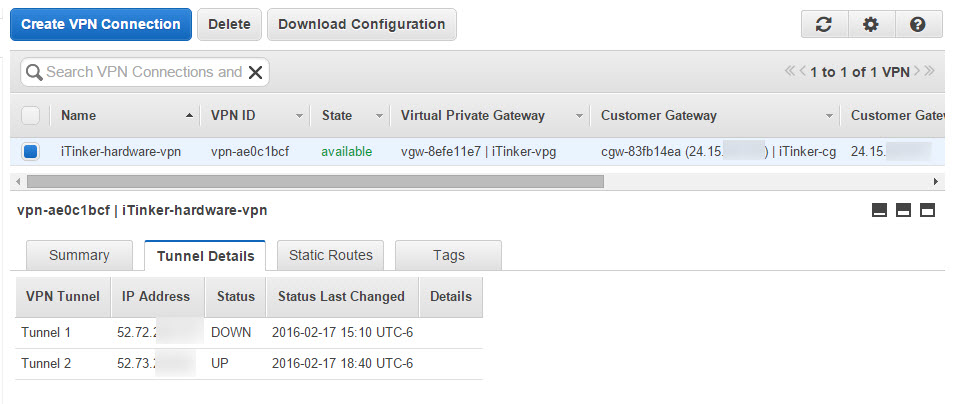The height and width of the screenshot is (404, 957).
Task: Click the search magnifier icon
Action: (34, 72)
